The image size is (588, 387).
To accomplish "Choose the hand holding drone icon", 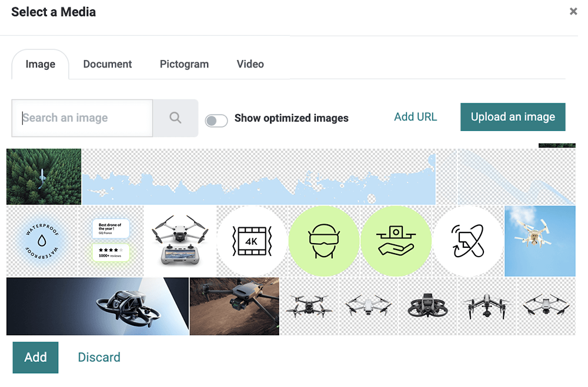I will [x=396, y=241].
